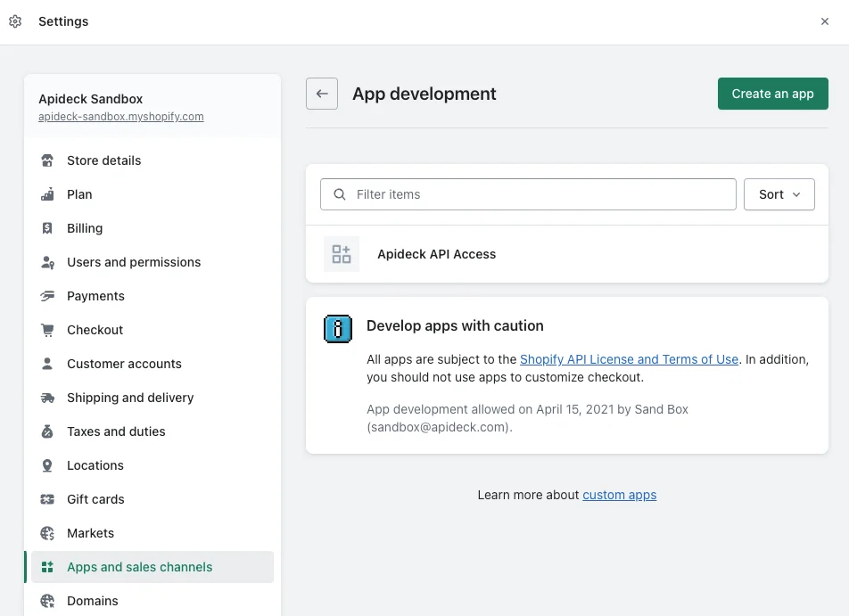Image resolution: width=849 pixels, height=616 pixels.
Task: Click the Locations pin icon
Action: (x=47, y=465)
